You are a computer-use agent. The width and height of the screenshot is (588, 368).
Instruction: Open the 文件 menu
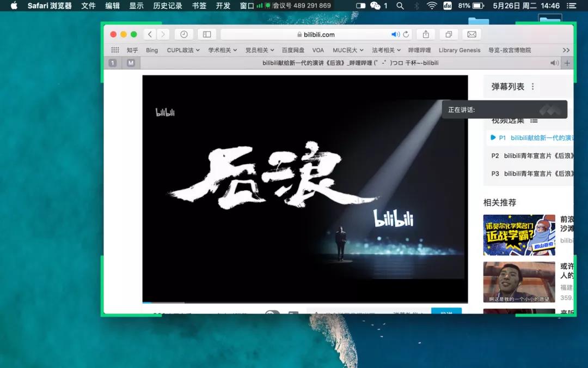pos(89,5)
